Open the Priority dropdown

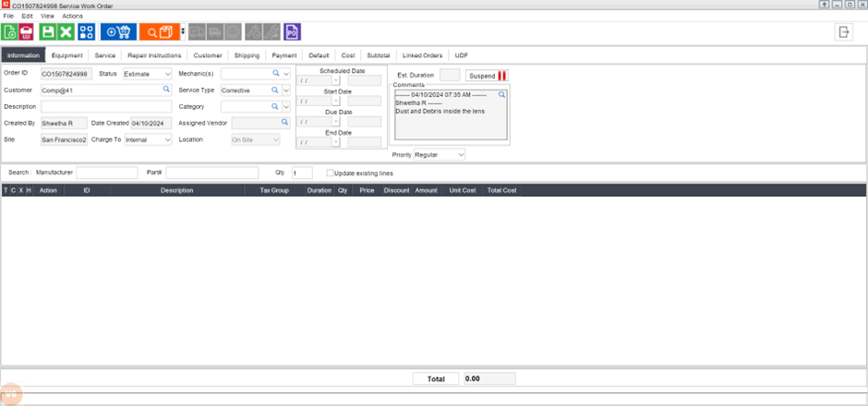(x=460, y=154)
